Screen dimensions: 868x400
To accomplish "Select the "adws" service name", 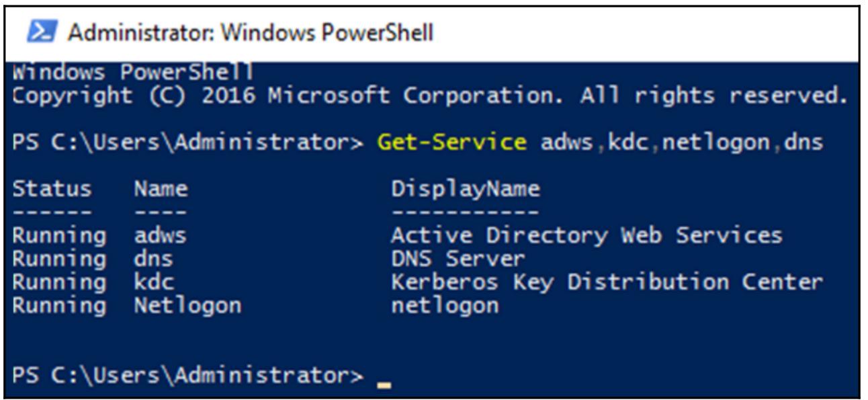I will tap(160, 235).
